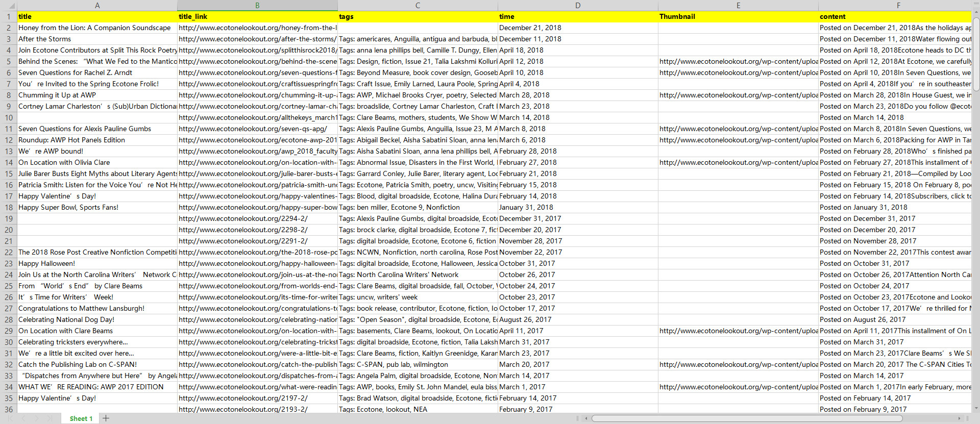Select the "Happy Halloween!" title cell
The width and height of the screenshot is (980, 424).
click(x=97, y=264)
